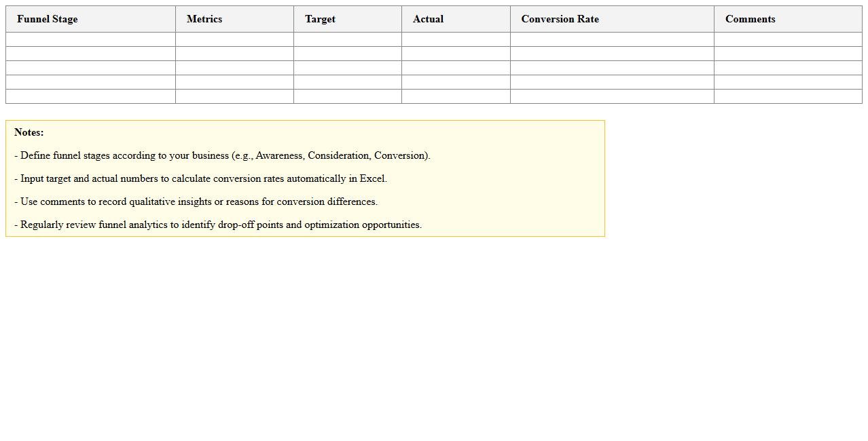The height and width of the screenshot is (441, 868).
Task: Select the last row's Comments cell
Action: [787, 96]
